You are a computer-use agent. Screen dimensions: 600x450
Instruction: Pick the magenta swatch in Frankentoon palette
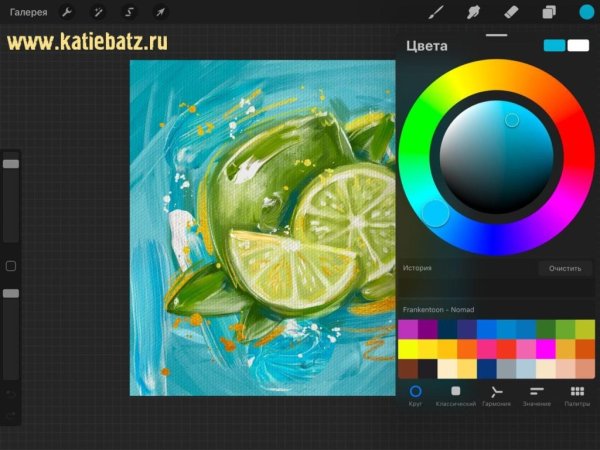click(x=426, y=329)
